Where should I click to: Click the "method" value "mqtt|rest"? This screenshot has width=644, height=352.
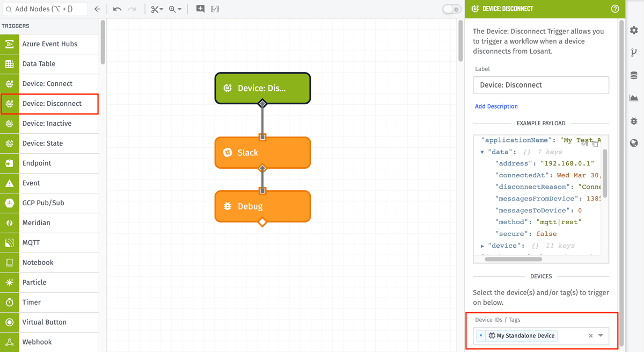(559, 222)
